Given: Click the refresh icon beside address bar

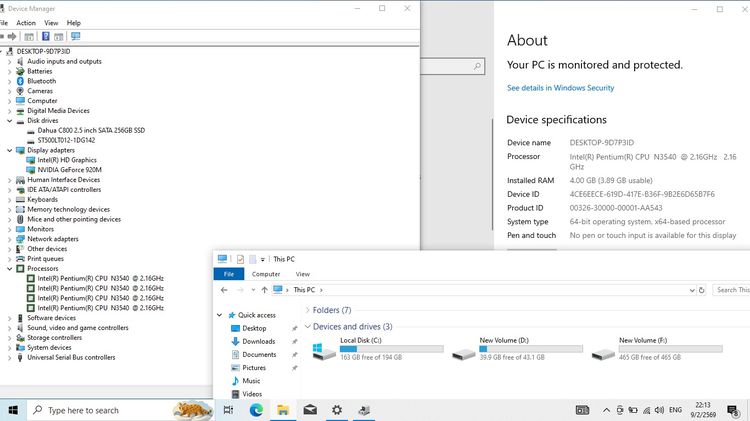Looking at the screenshot, I should [701, 290].
